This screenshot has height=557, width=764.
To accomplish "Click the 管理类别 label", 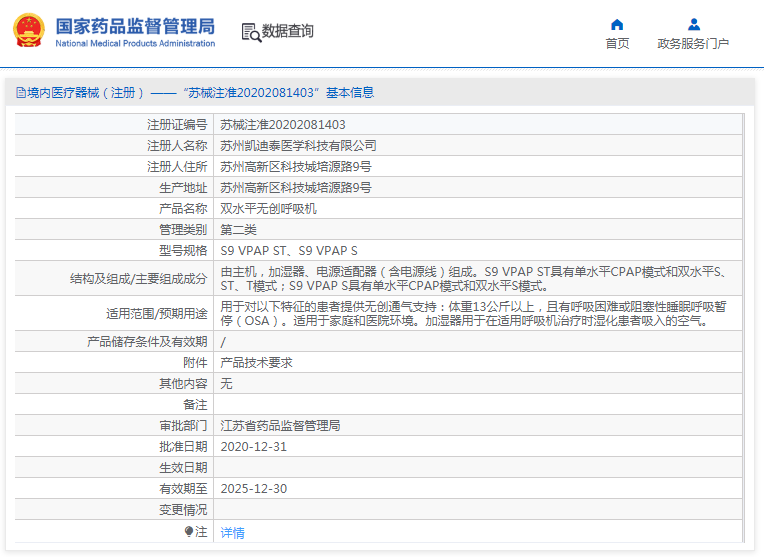I will [x=183, y=230].
